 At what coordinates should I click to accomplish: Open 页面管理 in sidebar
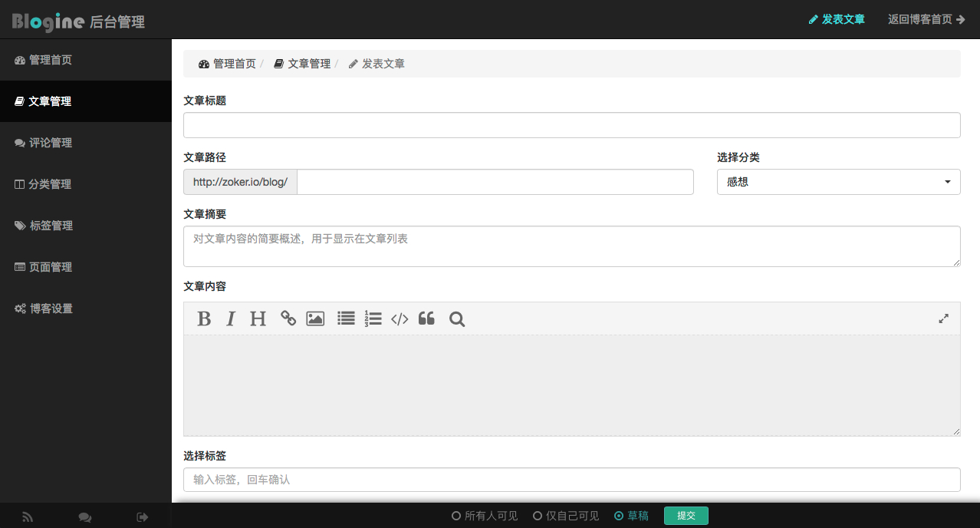click(x=86, y=267)
